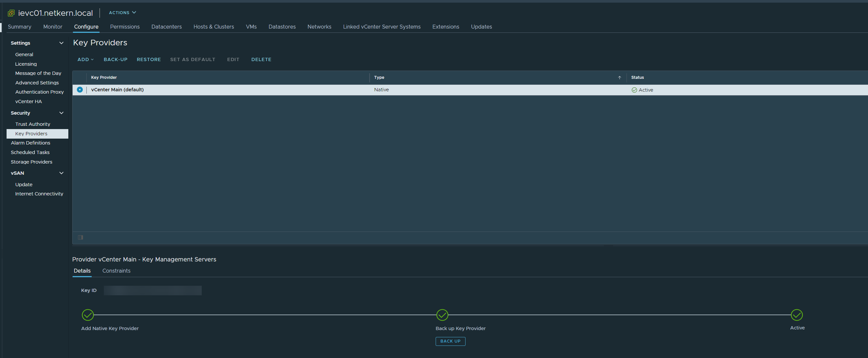Image resolution: width=868 pixels, height=358 pixels.
Task: Click the Add Native Key Provider checkmark icon
Action: (x=88, y=315)
